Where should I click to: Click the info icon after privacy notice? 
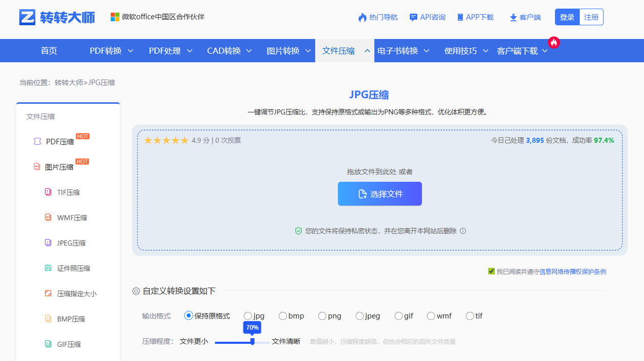click(x=462, y=231)
